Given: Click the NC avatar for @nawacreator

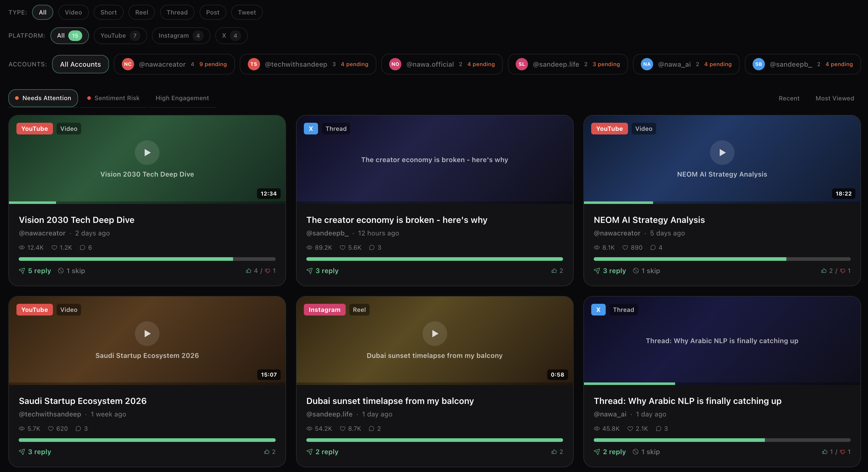Looking at the screenshot, I should [x=128, y=64].
